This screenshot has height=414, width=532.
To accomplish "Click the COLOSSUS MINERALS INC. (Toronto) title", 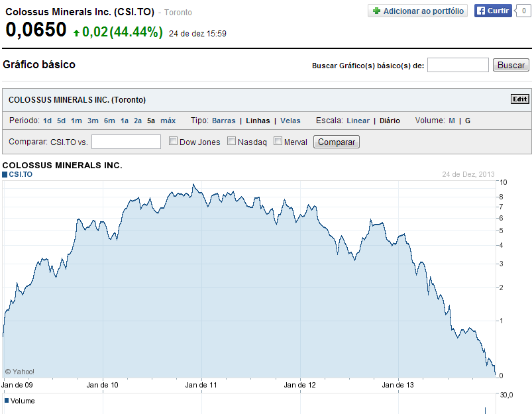I will [77, 100].
